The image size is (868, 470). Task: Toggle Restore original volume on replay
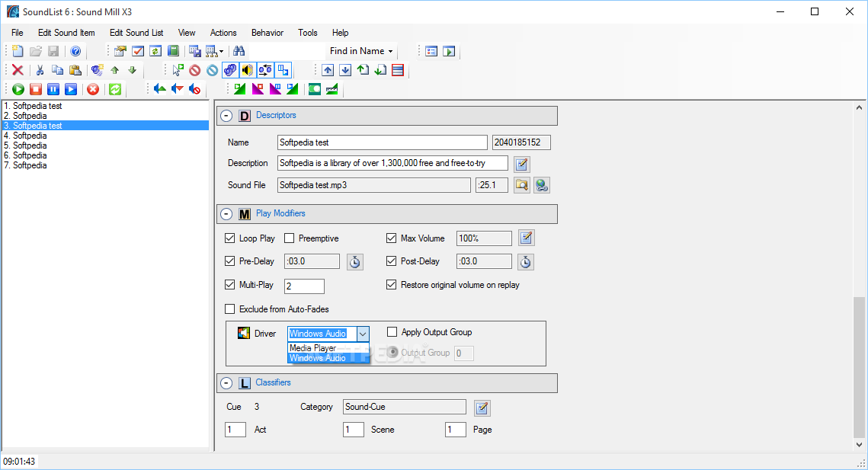point(392,285)
